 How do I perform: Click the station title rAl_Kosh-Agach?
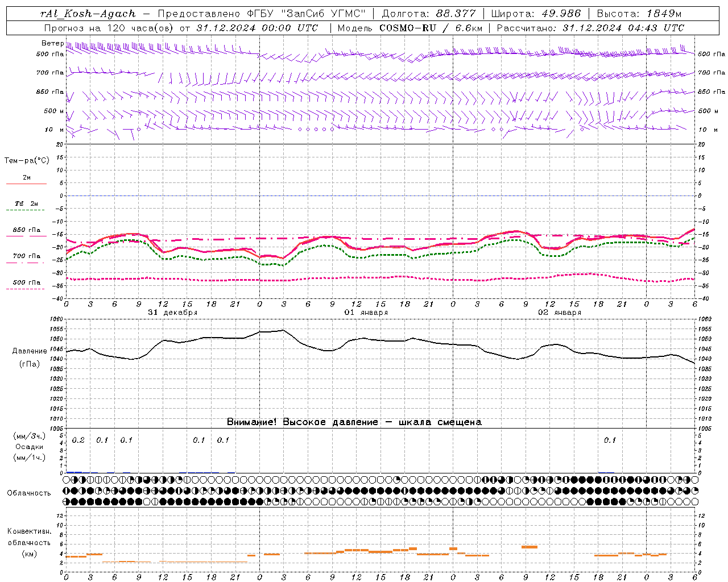[x=88, y=14]
